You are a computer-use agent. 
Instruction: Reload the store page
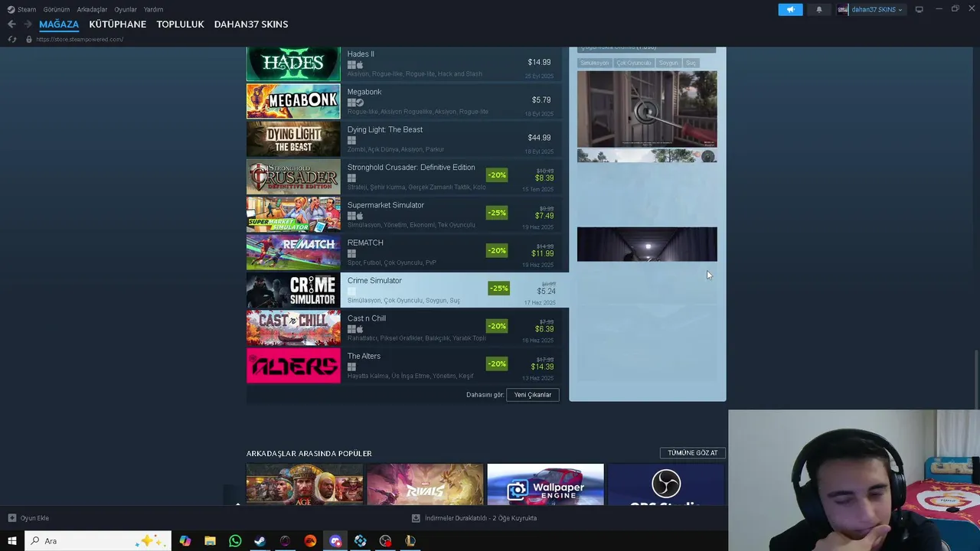11,39
